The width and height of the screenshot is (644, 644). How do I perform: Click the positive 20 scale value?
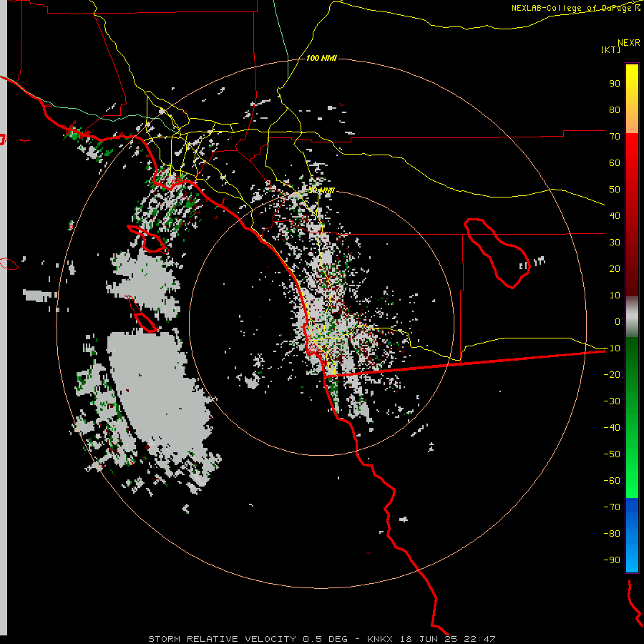click(x=615, y=269)
